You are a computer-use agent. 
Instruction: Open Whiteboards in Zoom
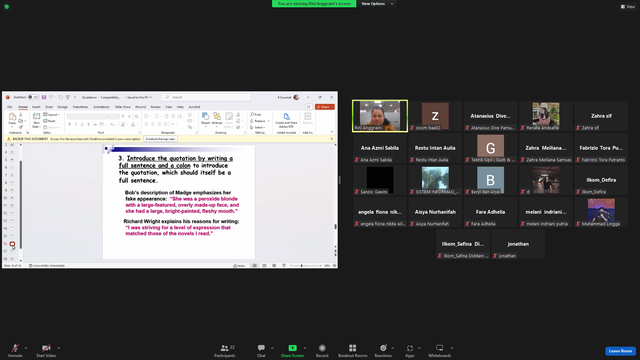[x=440, y=350]
